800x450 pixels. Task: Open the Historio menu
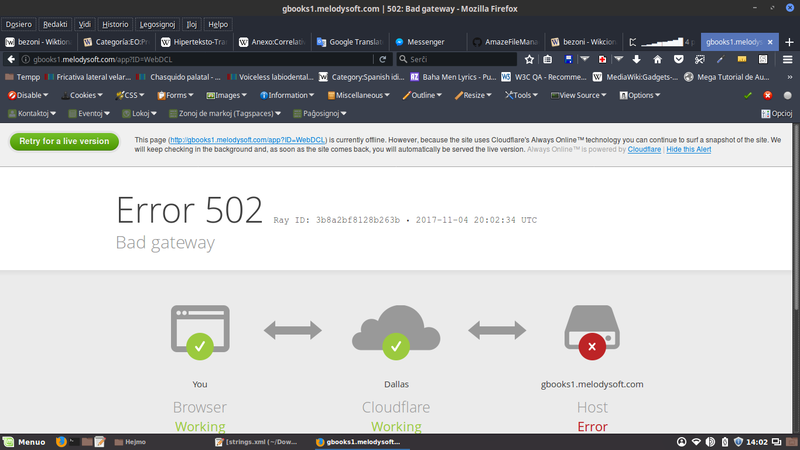coord(116,23)
